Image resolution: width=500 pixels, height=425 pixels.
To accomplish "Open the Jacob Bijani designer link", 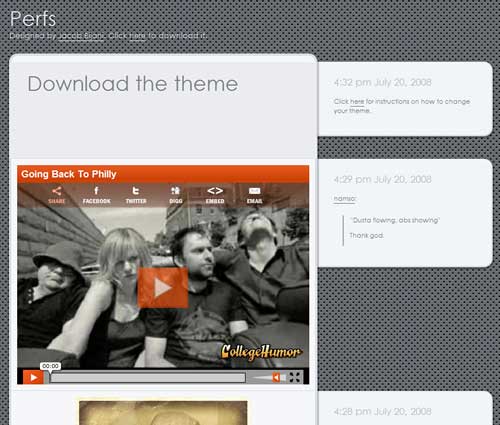I will click(x=80, y=36).
